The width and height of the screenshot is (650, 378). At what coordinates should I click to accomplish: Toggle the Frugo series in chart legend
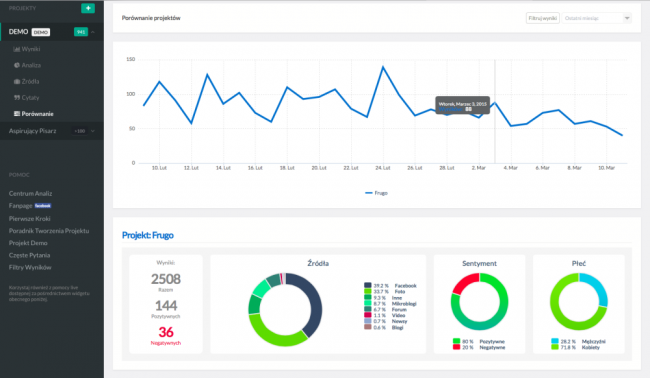pyautogui.click(x=376, y=193)
